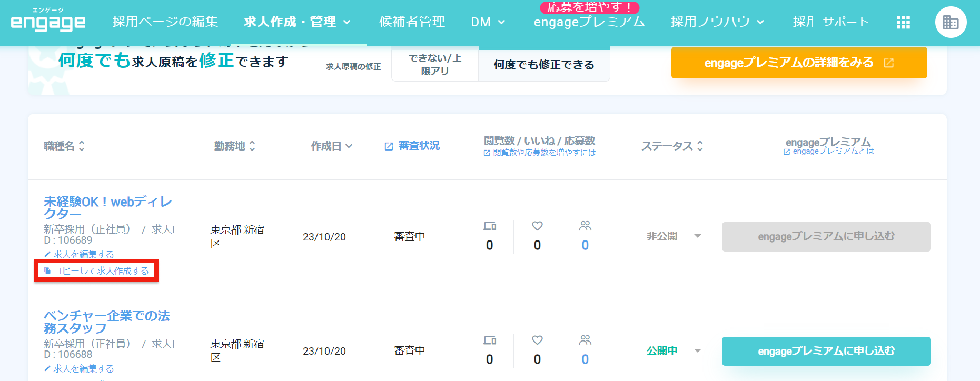Expand the 採用ノウハウ navigation dropdown

tap(717, 22)
